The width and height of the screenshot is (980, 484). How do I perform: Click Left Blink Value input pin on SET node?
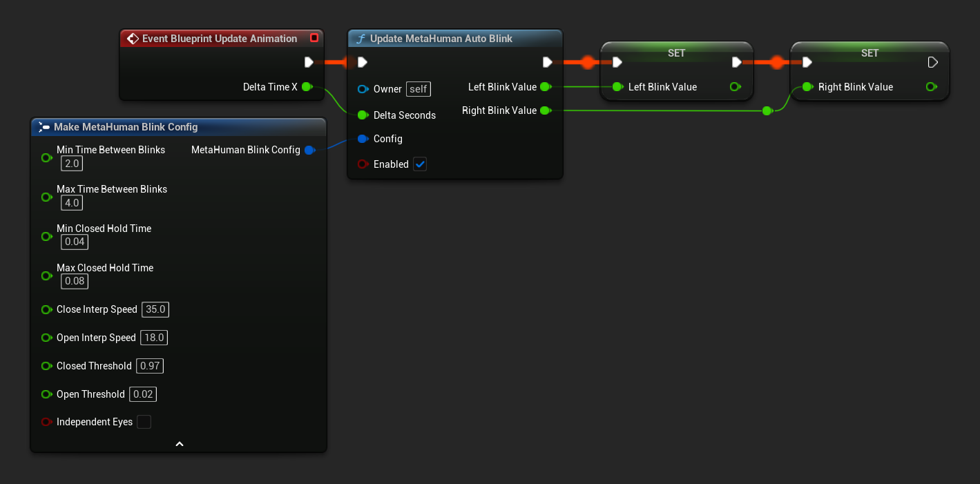(x=617, y=87)
